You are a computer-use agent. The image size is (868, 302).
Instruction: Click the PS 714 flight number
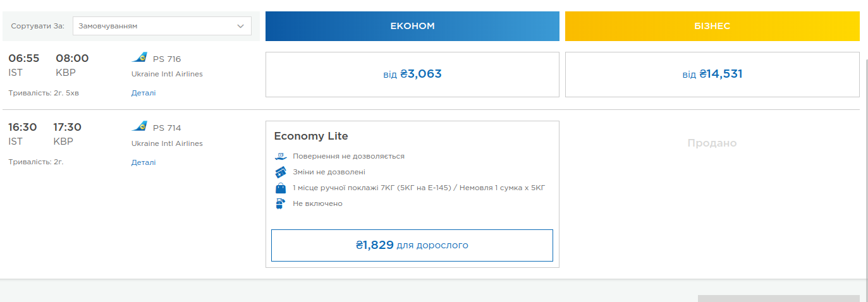click(x=167, y=128)
